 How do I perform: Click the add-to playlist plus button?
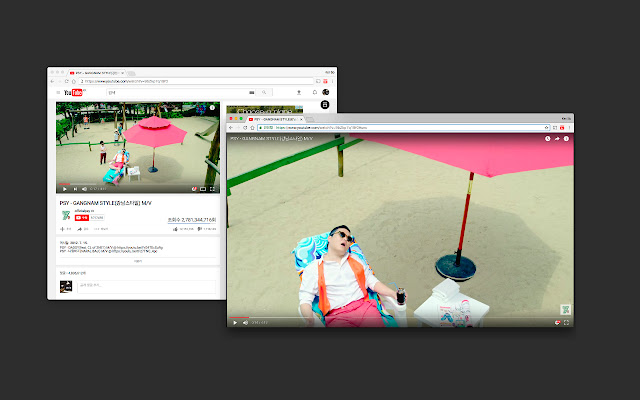click(x=66, y=229)
